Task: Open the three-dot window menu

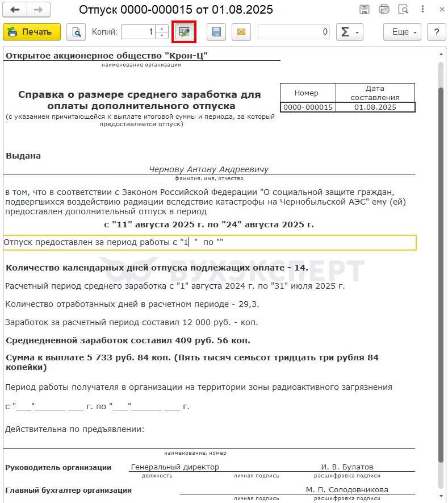Action: (x=422, y=9)
